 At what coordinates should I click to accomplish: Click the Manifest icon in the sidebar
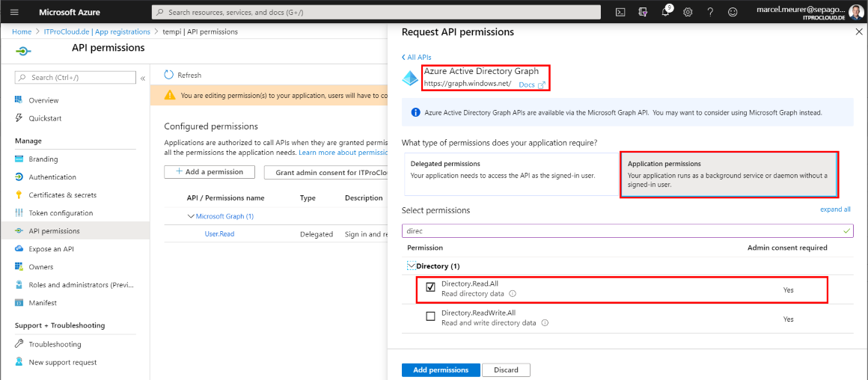point(19,302)
